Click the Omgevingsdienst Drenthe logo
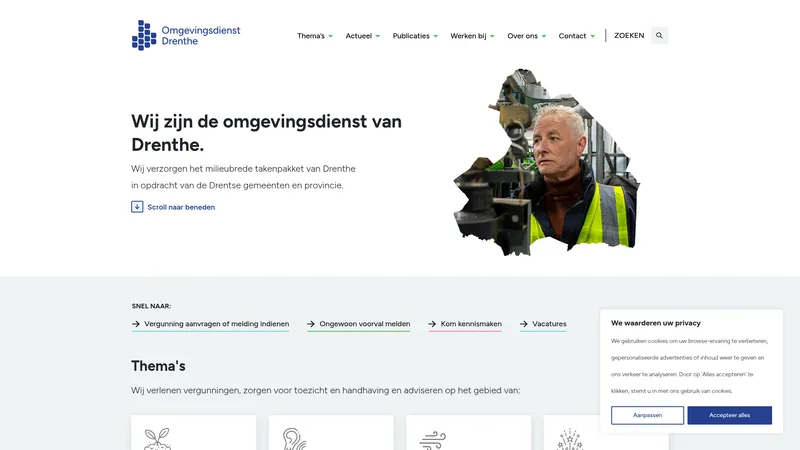This screenshot has height=450, width=800. (186, 35)
